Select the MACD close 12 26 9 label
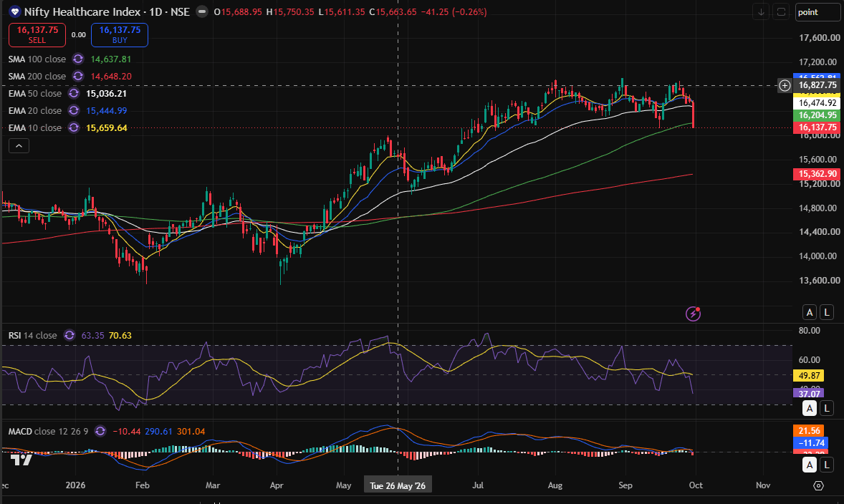Screen dimensions: 844x504 tap(49, 432)
